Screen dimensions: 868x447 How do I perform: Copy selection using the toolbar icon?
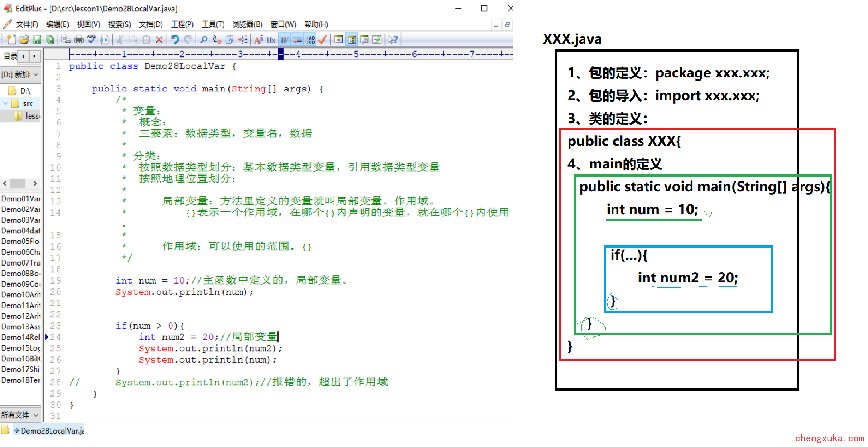point(133,40)
